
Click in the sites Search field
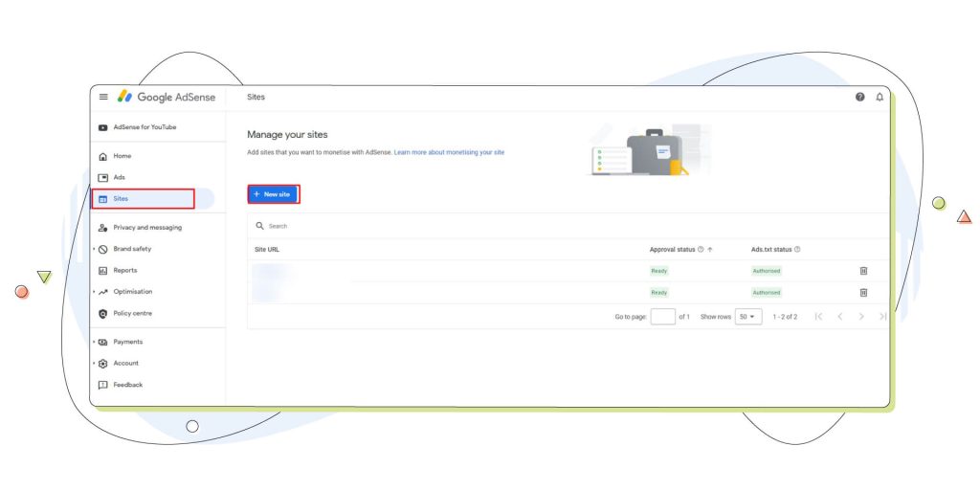(568, 226)
